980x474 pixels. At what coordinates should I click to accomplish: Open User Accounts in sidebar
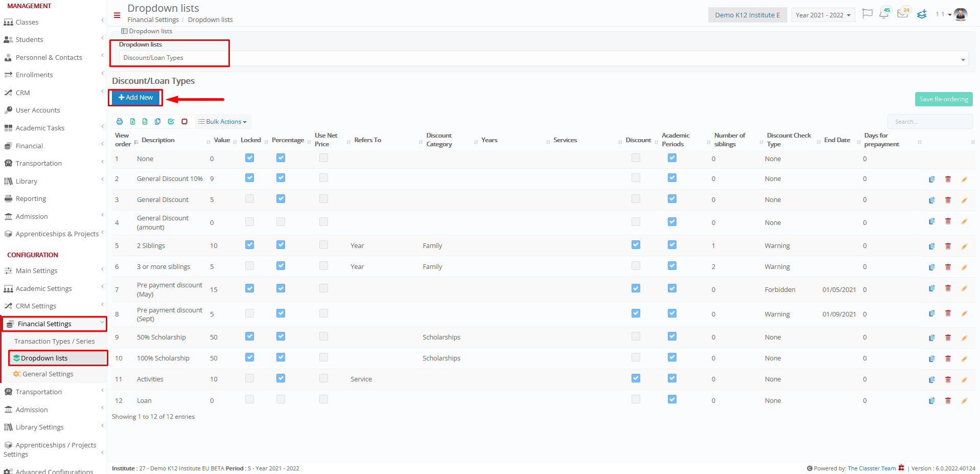[38, 110]
